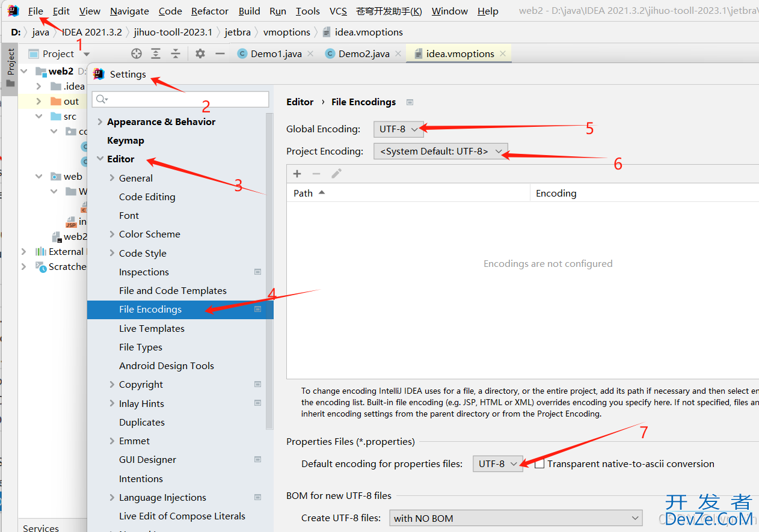Click vmoptions in navigation breadcrumb

point(287,32)
